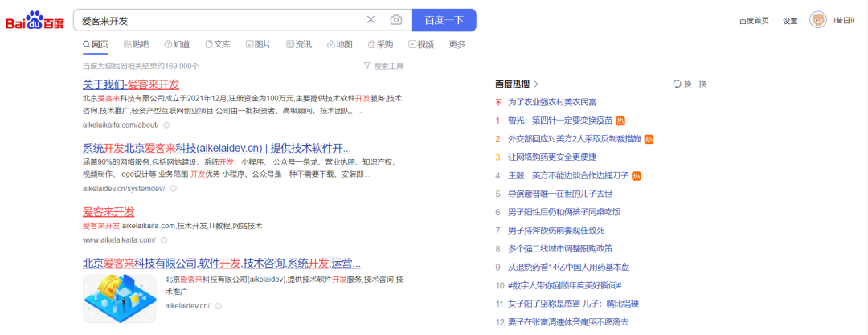Open topic 男子阳性后仍和俩孩子同桌吃饭
The width and height of the screenshot is (868, 335).
click(564, 212)
